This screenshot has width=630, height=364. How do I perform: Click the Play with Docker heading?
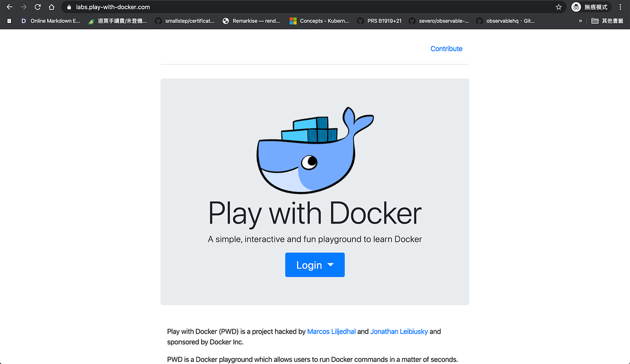315,213
